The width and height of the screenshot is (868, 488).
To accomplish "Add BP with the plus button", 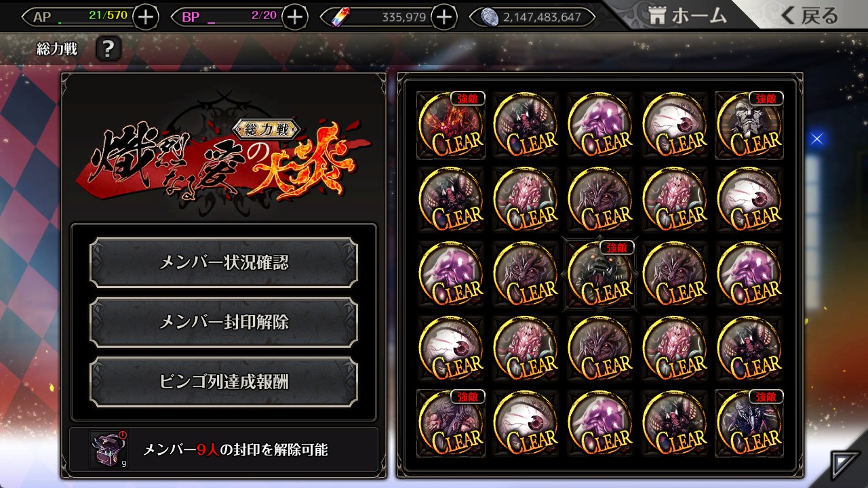I will pyautogui.click(x=294, y=16).
